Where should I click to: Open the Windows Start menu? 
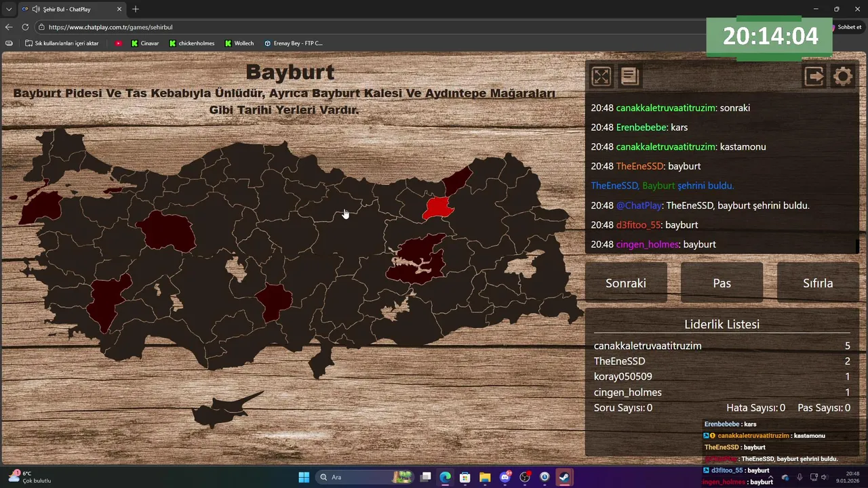[x=304, y=477]
